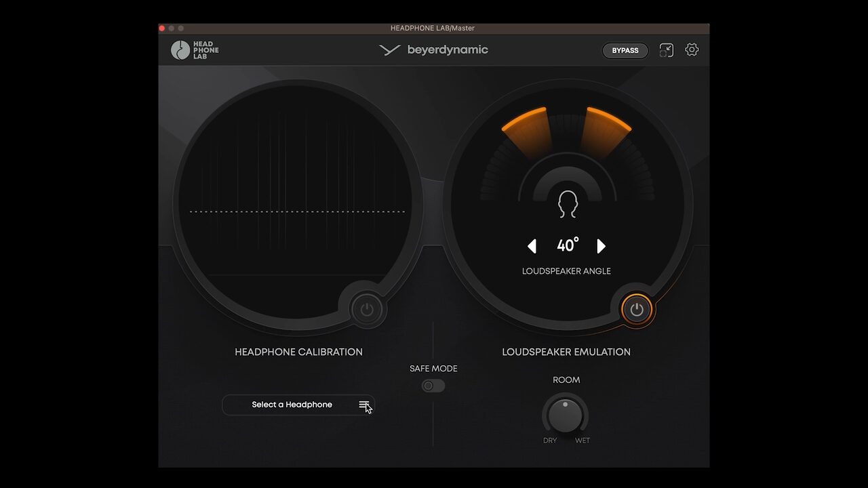Click the Headphone Lab logo

[x=195, y=50]
